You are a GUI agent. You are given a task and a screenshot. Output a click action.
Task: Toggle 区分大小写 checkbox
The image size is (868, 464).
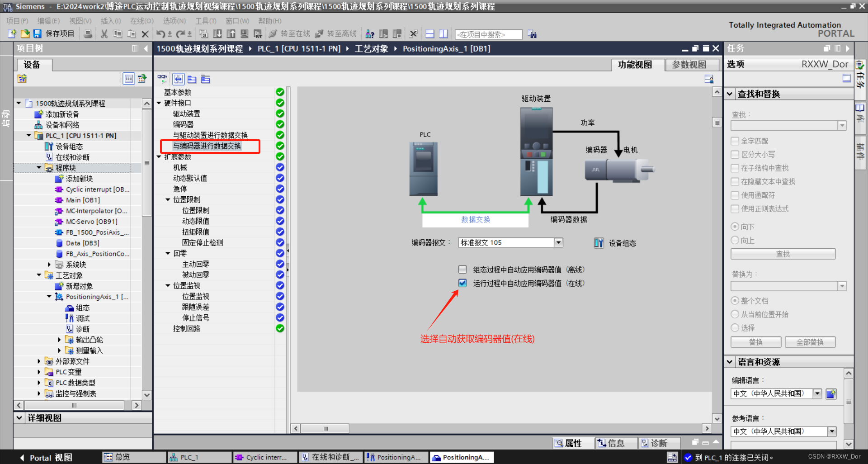pyautogui.click(x=735, y=155)
